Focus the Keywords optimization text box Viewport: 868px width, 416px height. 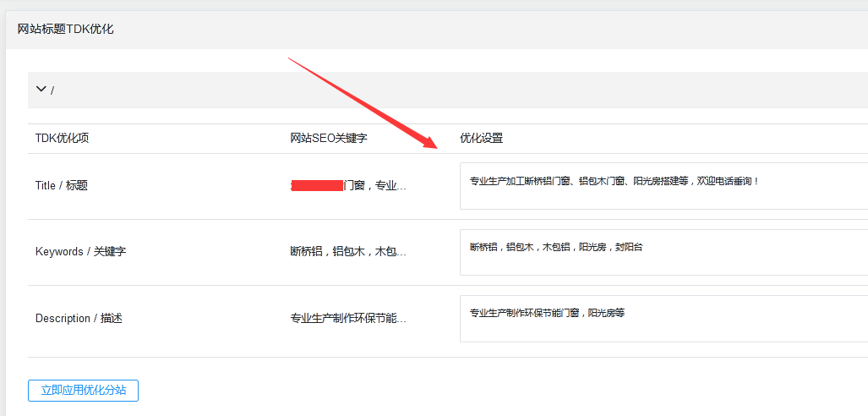coord(663,252)
